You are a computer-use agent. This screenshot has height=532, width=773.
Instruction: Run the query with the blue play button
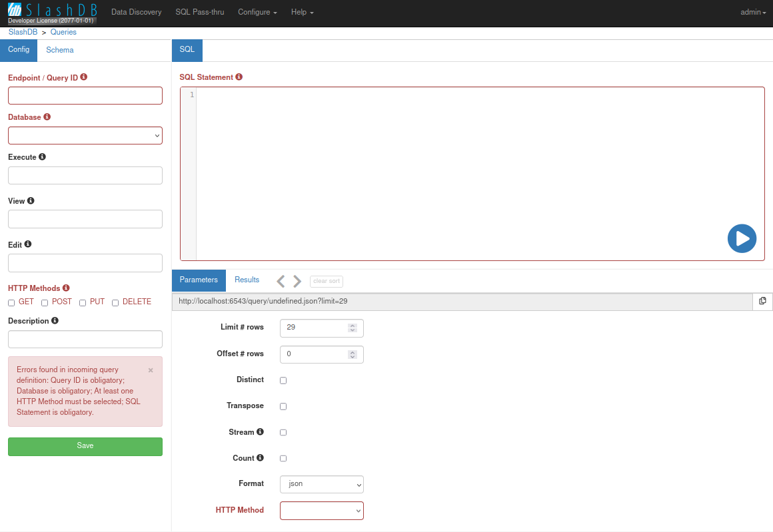pyautogui.click(x=742, y=238)
